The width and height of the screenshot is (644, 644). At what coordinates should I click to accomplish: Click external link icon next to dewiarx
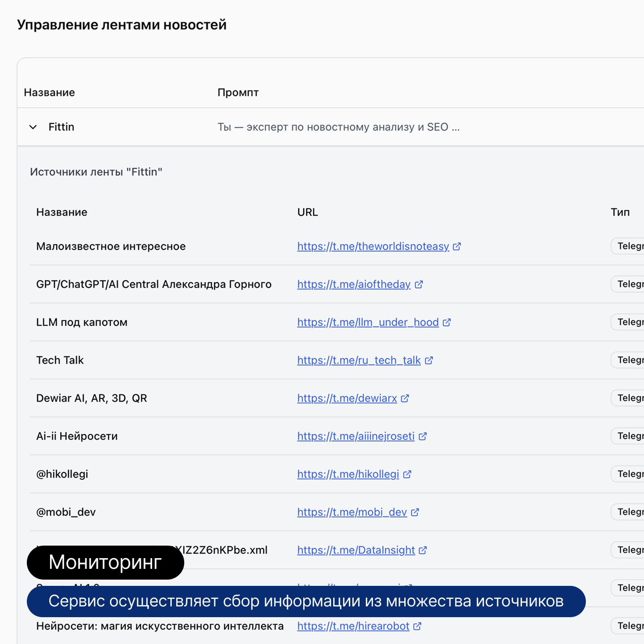pos(405,398)
